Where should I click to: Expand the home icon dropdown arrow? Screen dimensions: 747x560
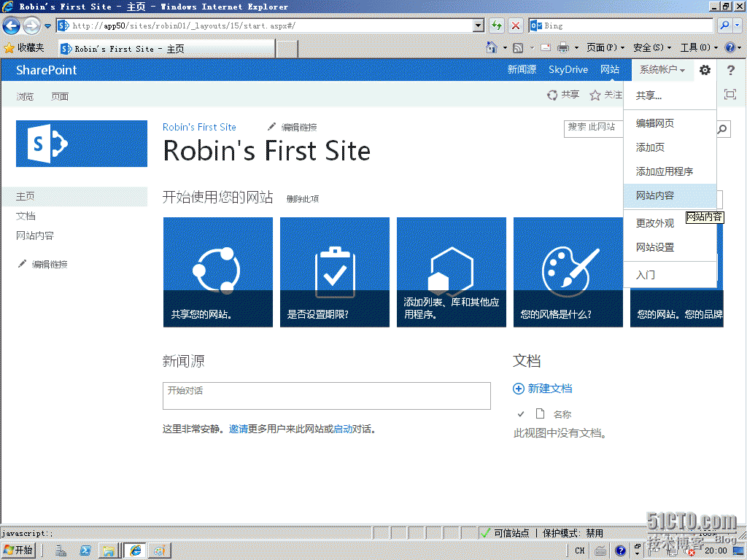(x=505, y=48)
